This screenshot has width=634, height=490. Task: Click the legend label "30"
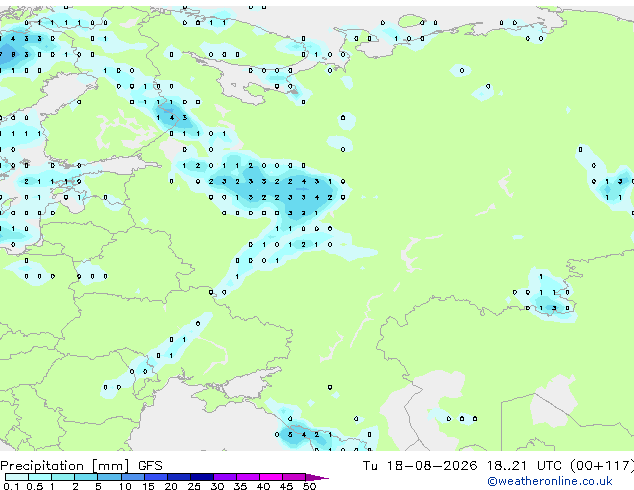217,486
